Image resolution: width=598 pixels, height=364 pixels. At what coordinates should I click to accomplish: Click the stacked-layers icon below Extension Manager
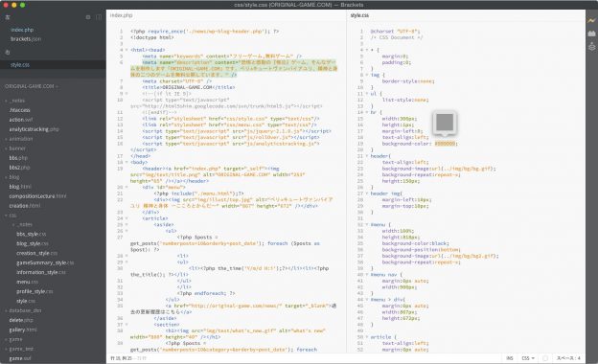pyautogui.click(x=591, y=47)
